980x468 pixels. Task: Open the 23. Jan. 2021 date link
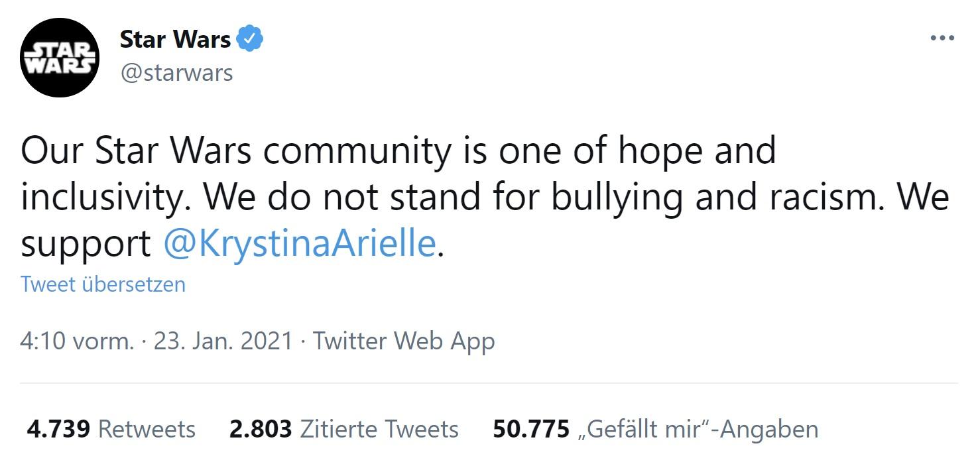point(223,341)
